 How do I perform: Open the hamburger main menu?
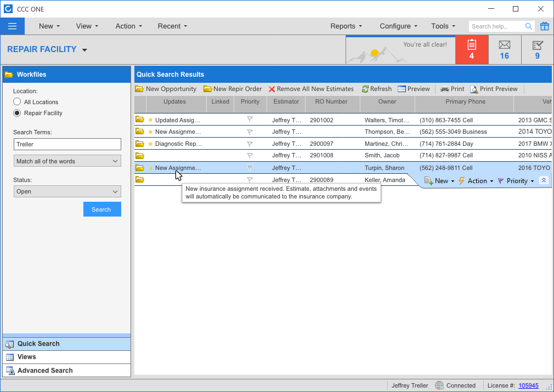[x=13, y=26]
